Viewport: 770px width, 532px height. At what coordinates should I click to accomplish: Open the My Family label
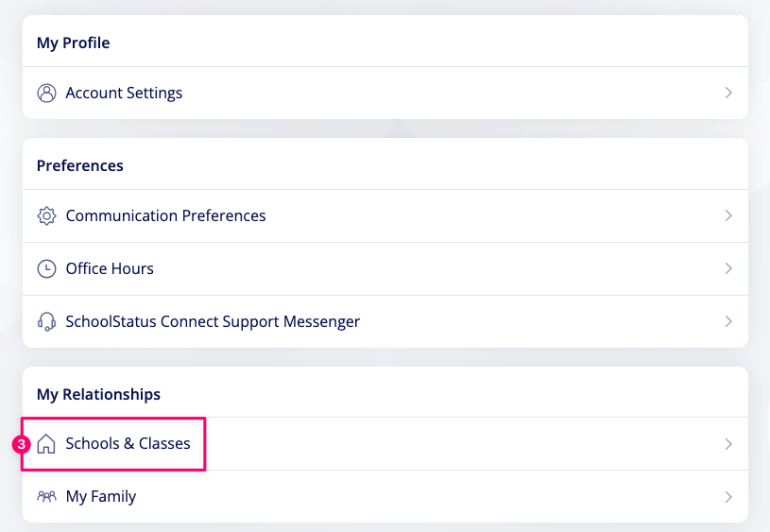(x=101, y=496)
